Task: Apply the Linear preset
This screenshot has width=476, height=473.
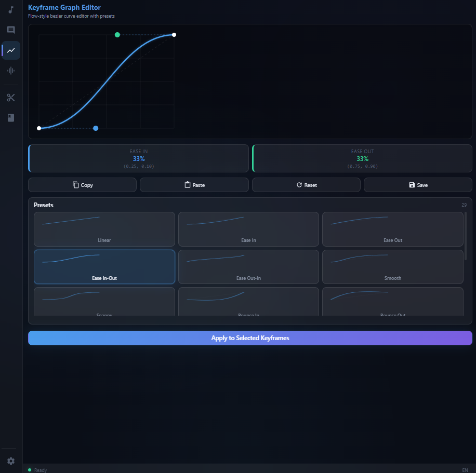Action: (104, 229)
